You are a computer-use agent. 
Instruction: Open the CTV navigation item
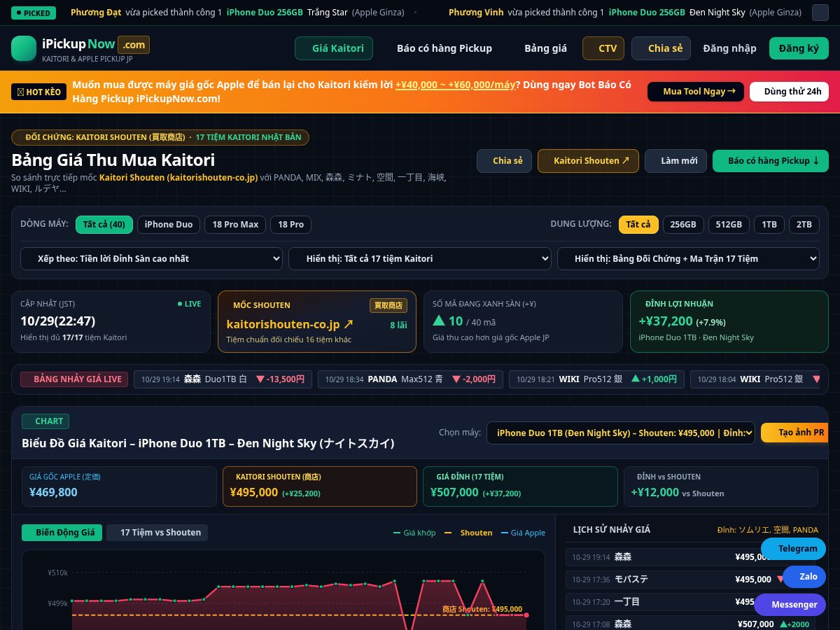click(603, 48)
